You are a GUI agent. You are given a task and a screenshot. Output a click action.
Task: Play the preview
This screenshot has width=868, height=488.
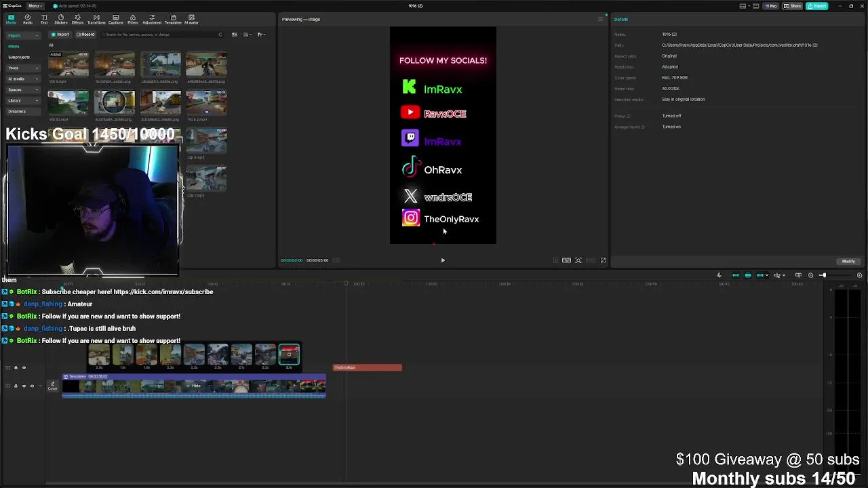click(443, 260)
